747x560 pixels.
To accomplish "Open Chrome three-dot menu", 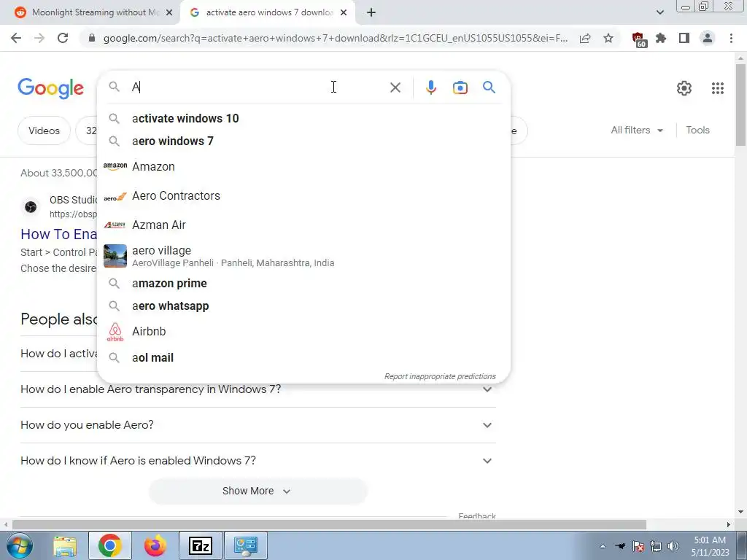I will pyautogui.click(x=731, y=38).
